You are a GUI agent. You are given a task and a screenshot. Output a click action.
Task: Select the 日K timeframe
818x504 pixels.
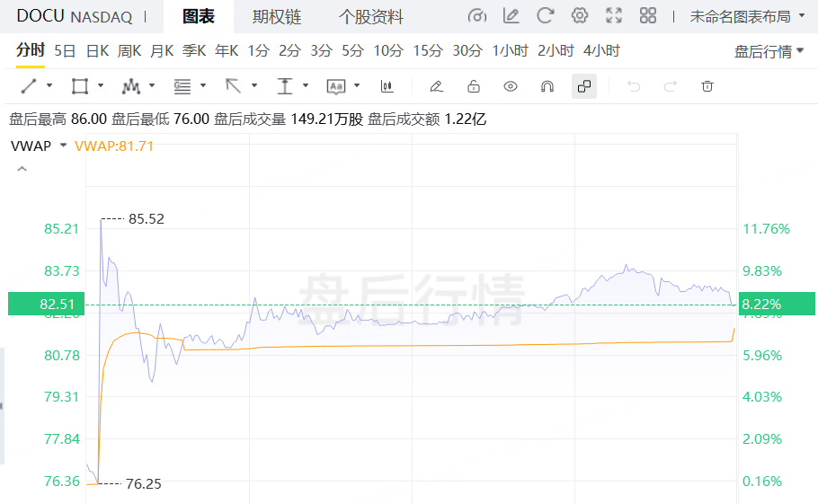click(96, 50)
